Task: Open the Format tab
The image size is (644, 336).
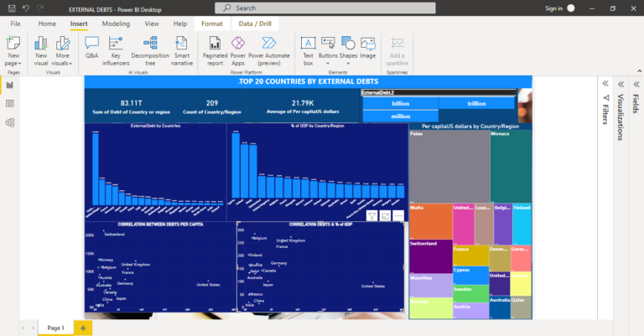Action: (x=212, y=23)
